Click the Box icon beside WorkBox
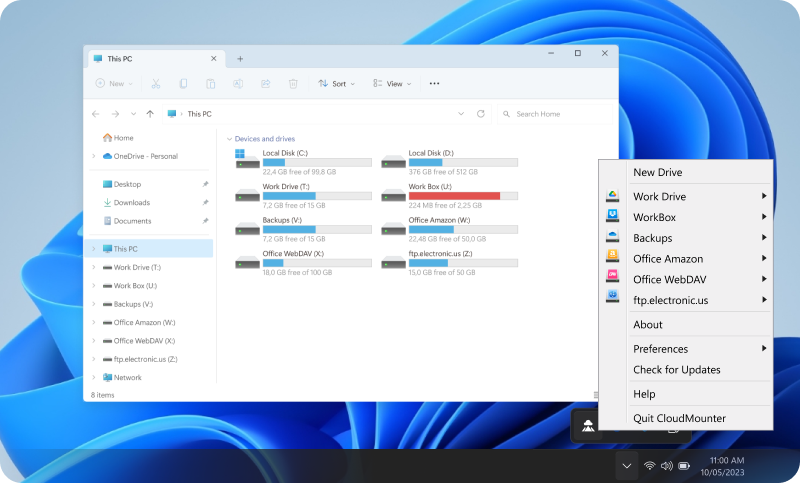Viewport: 800px width, 483px height. pos(612,216)
